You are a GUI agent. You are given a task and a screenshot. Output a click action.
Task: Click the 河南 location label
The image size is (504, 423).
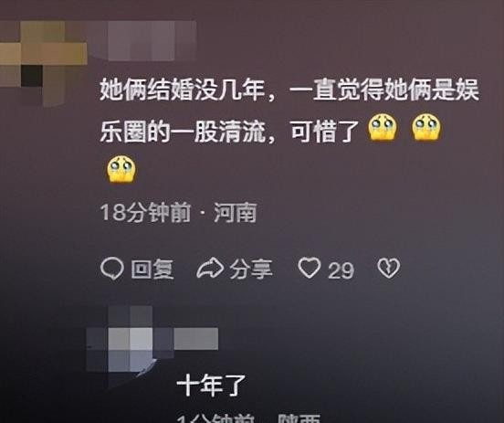(235, 213)
